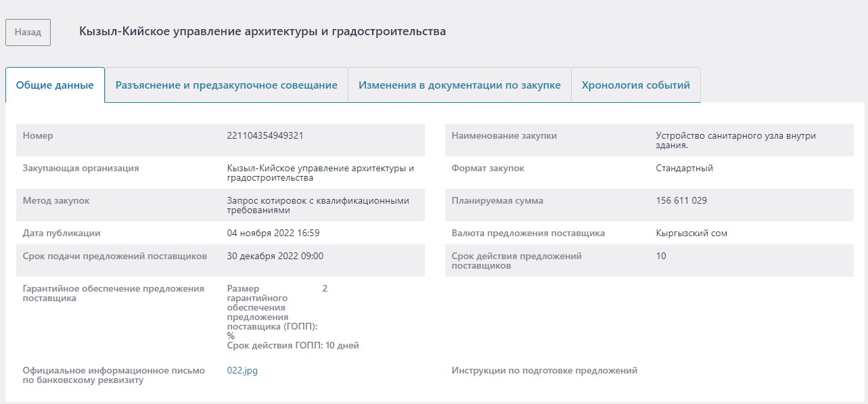Click the Запрос котировок method value

(318, 205)
